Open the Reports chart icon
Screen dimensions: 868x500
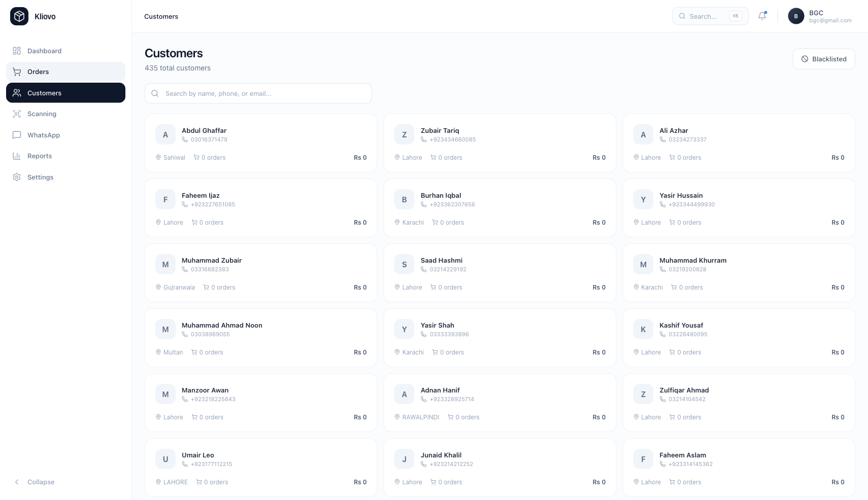(17, 156)
